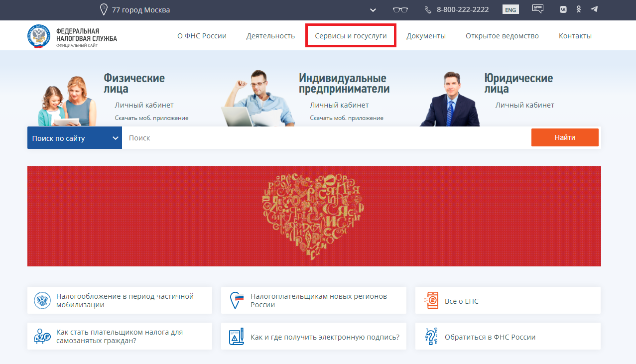636x364 pixels.
Task: Open the Сервисы и госуслуги menu
Action: (x=351, y=36)
